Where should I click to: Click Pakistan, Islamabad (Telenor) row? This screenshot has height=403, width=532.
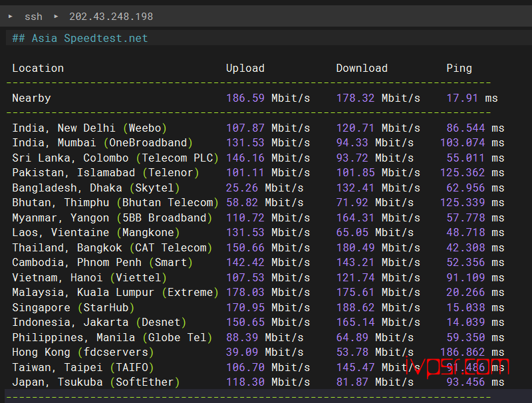click(x=106, y=173)
